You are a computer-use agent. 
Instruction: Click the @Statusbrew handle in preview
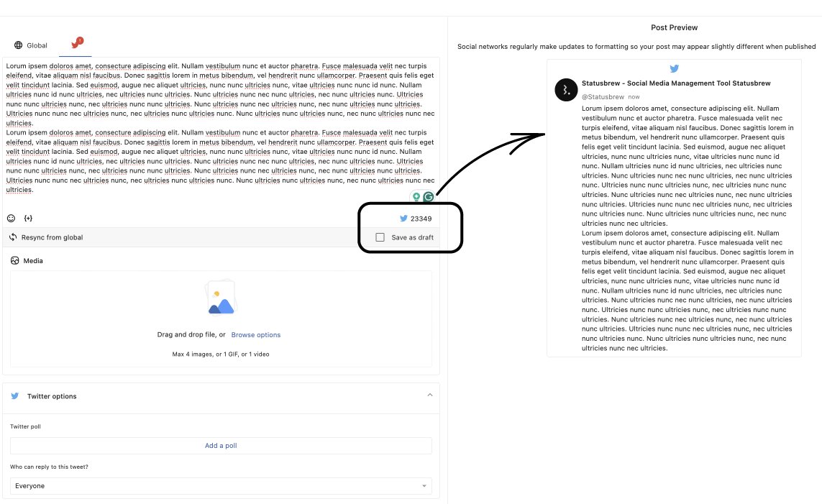(603, 97)
